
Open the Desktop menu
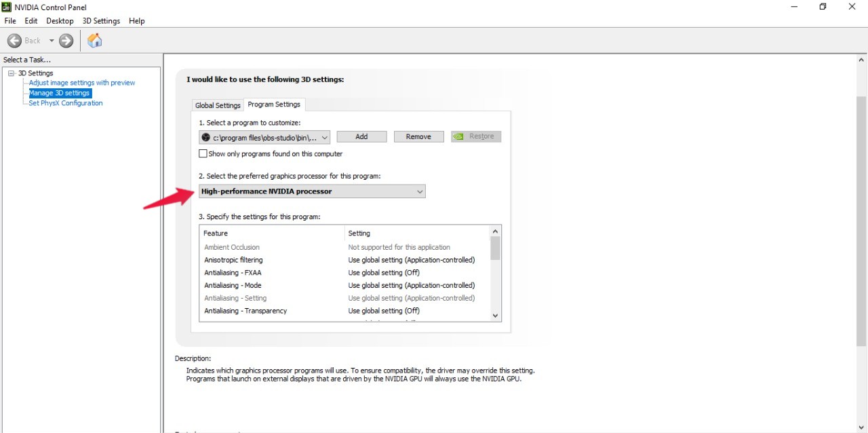pos(60,21)
